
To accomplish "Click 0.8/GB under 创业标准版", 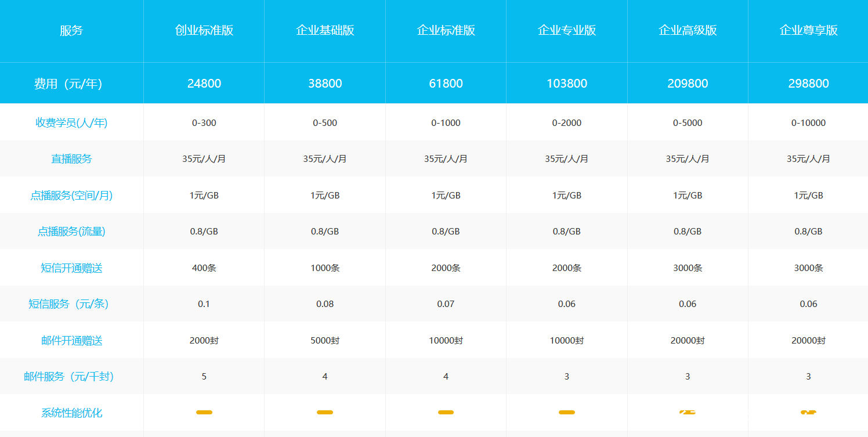I will tap(204, 231).
